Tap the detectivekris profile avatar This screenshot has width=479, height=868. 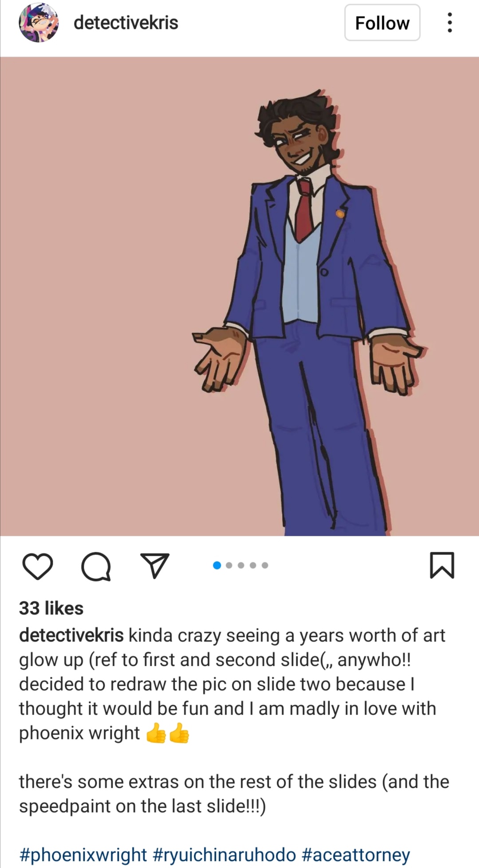click(39, 23)
